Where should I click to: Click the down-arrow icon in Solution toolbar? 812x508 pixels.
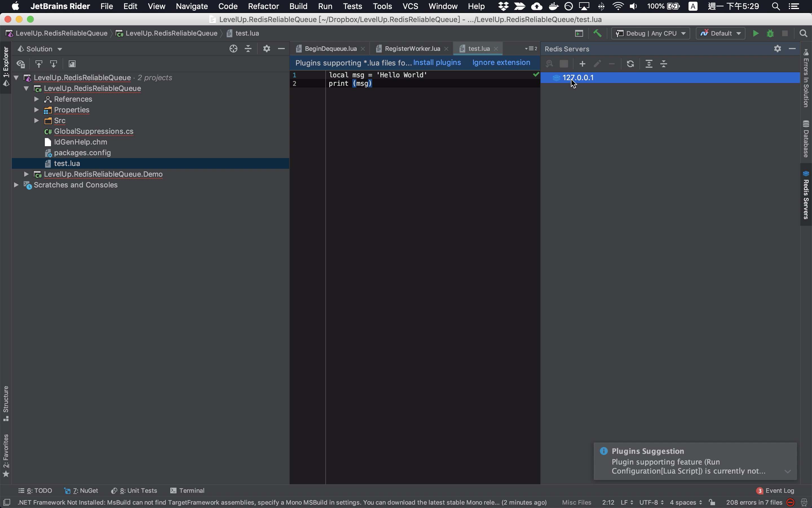point(53,64)
